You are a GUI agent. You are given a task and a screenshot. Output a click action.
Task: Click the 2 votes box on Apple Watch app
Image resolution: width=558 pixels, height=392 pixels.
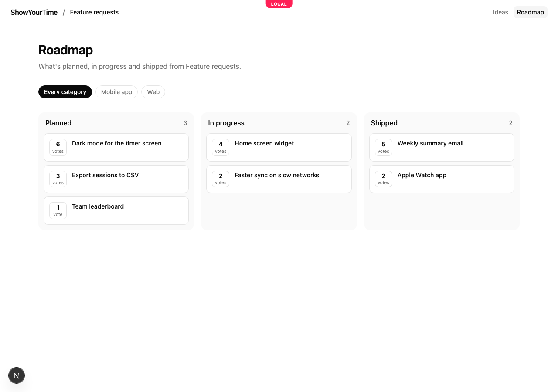point(384,179)
